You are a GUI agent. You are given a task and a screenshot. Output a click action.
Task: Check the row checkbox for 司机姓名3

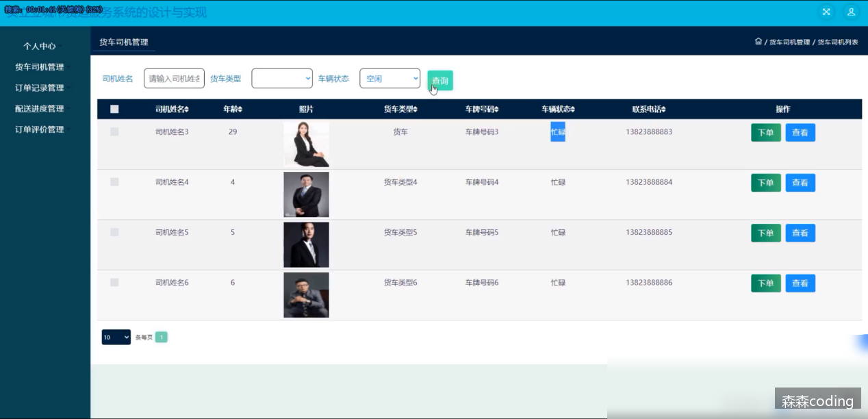tap(114, 131)
